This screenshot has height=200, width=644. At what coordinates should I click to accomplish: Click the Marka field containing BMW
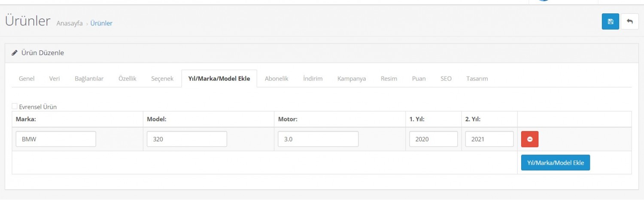pos(56,139)
